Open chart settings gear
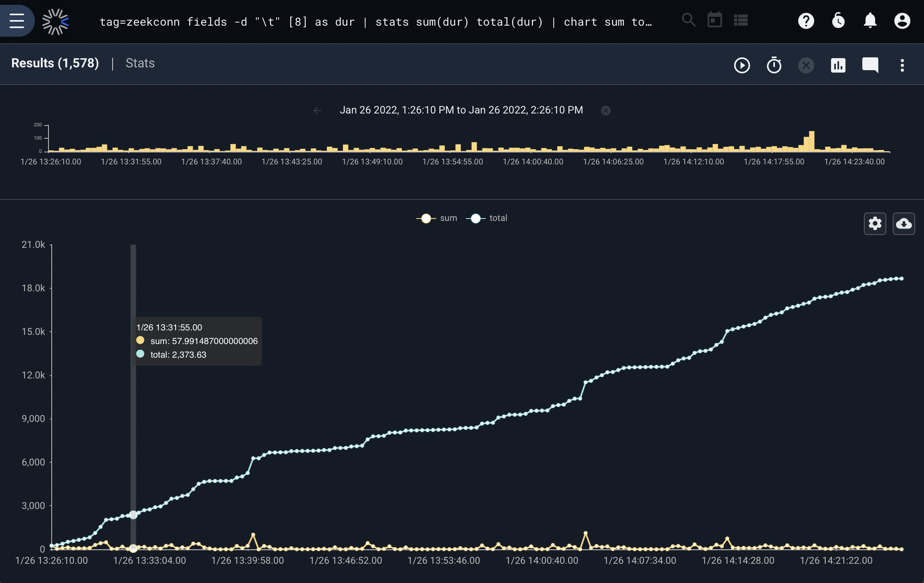 click(875, 224)
